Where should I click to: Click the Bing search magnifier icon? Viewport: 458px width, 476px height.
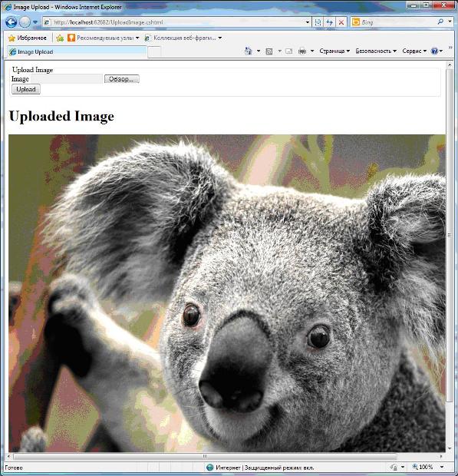pyautogui.click(x=440, y=21)
